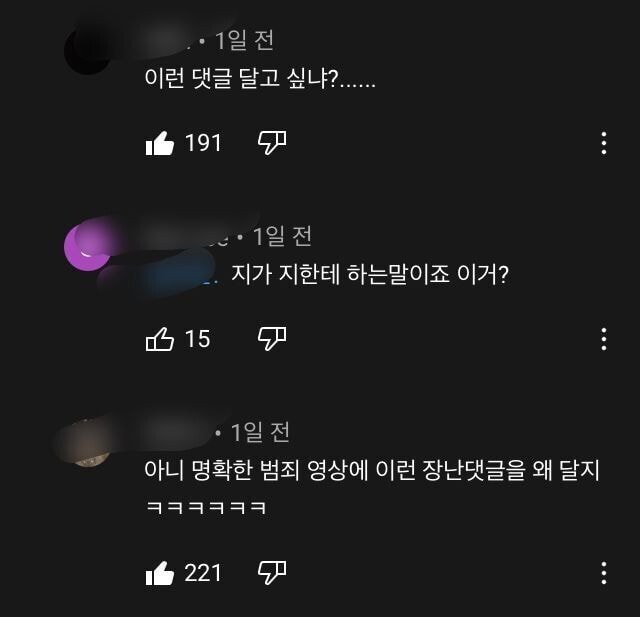Click the 15 like count number
Image resolution: width=640 pixels, height=617 pixels.
198,339
